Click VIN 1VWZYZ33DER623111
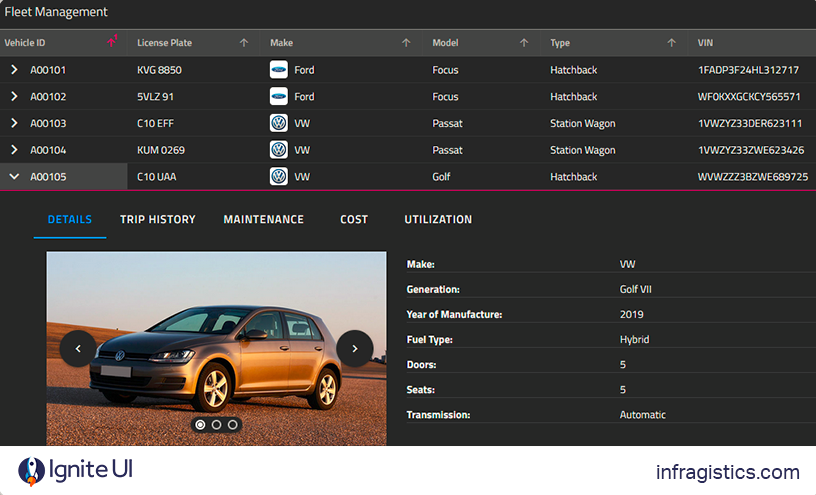 click(750, 123)
